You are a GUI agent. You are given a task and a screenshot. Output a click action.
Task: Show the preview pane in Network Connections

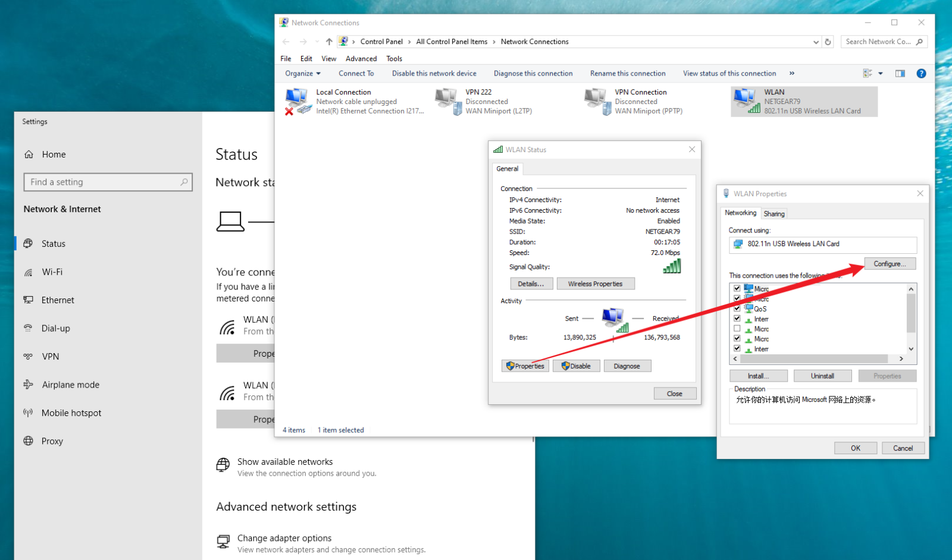click(900, 73)
